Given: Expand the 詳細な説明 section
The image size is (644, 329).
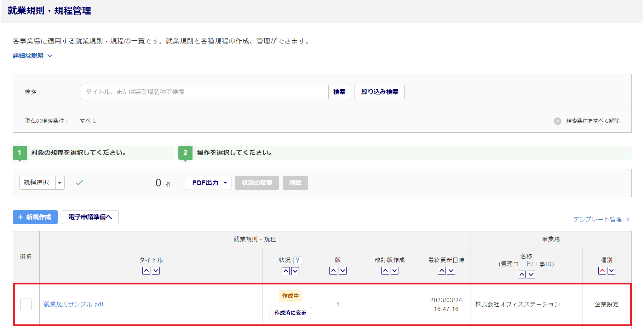Looking at the screenshot, I should 33,56.
